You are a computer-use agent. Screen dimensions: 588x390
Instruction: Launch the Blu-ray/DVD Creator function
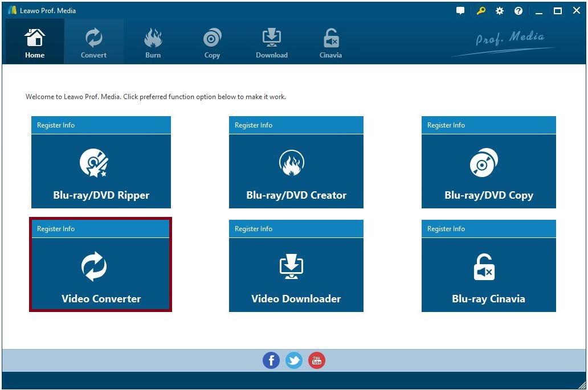295,171
